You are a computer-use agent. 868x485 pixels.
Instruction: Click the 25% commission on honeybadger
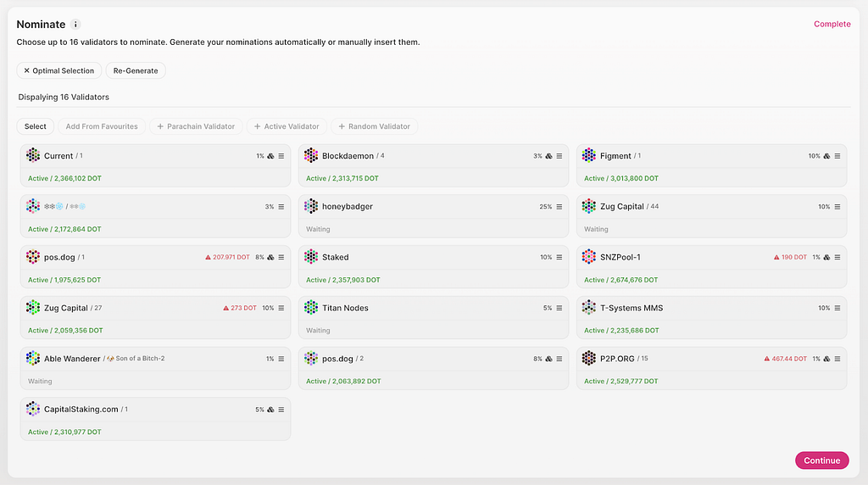546,207
